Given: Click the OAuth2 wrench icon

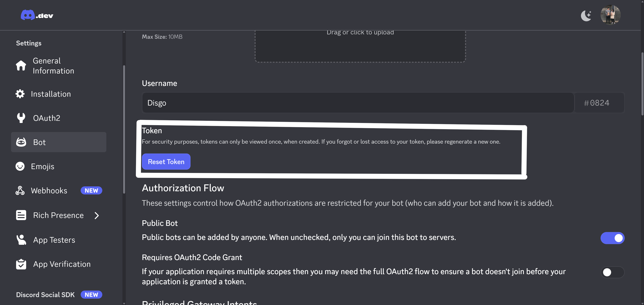Looking at the screenshot, I should point(21,118).
